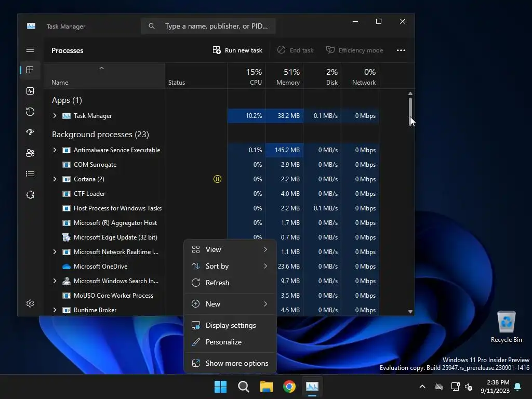
Task: Click the Microsoft Edge Update process icon
Action: click(66, 237)
